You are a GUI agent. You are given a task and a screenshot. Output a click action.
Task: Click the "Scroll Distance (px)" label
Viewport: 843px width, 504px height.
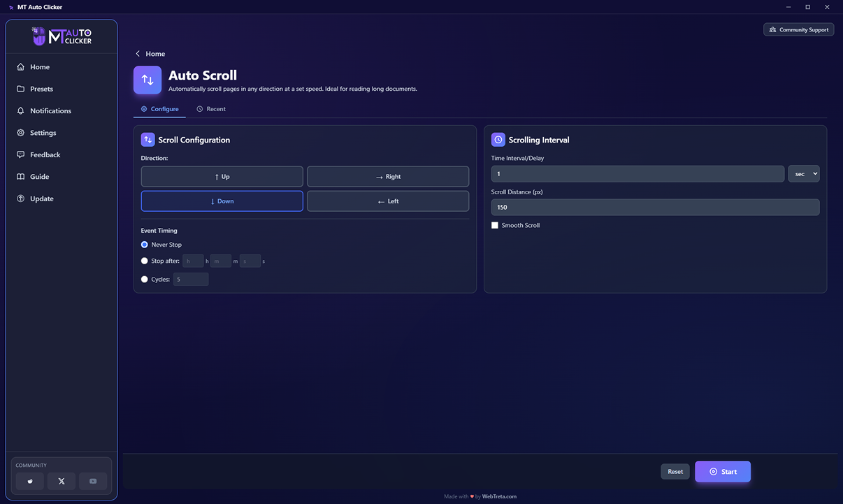click(x=518, y=192)
